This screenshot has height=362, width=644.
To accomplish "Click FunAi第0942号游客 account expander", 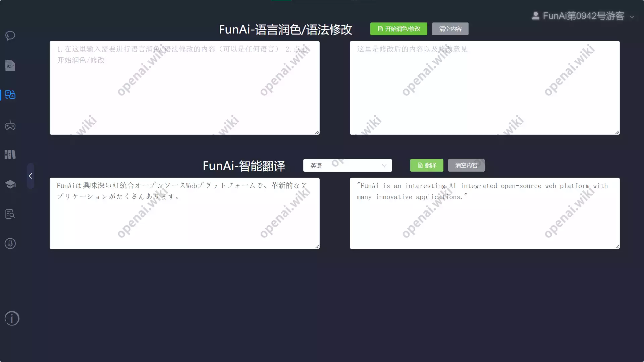I will tap(633, 16).
